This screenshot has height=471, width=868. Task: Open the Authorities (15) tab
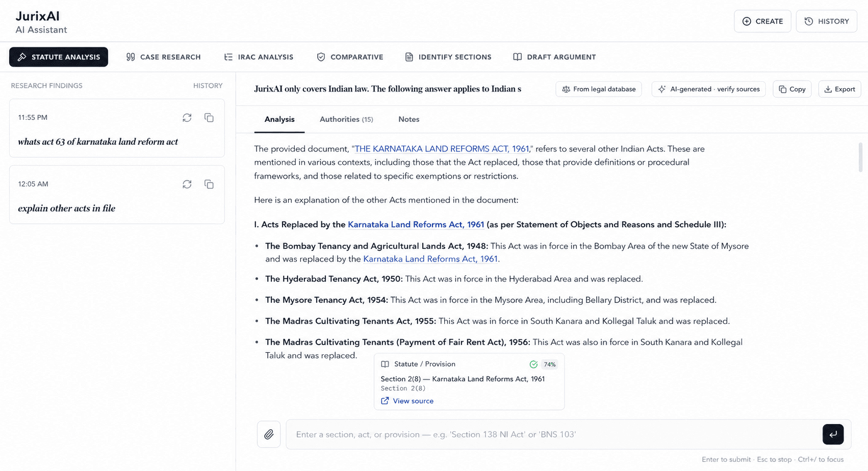click(346, 119)
